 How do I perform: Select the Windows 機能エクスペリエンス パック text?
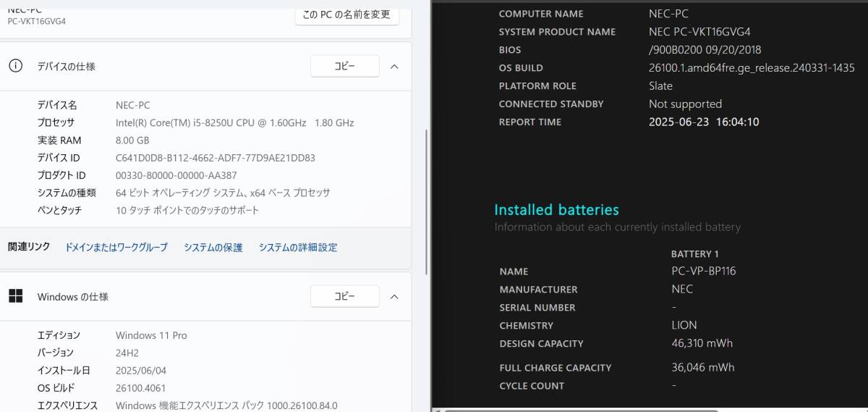(x=226, y=405)
